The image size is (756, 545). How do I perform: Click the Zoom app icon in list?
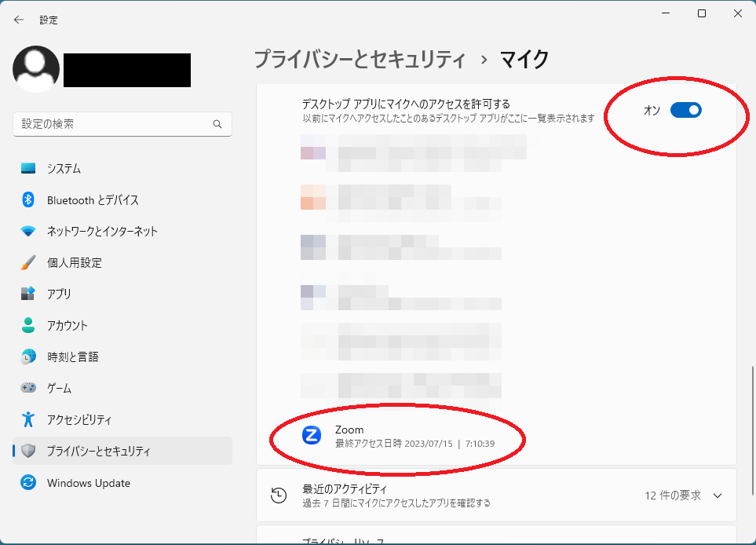point(312,436)
